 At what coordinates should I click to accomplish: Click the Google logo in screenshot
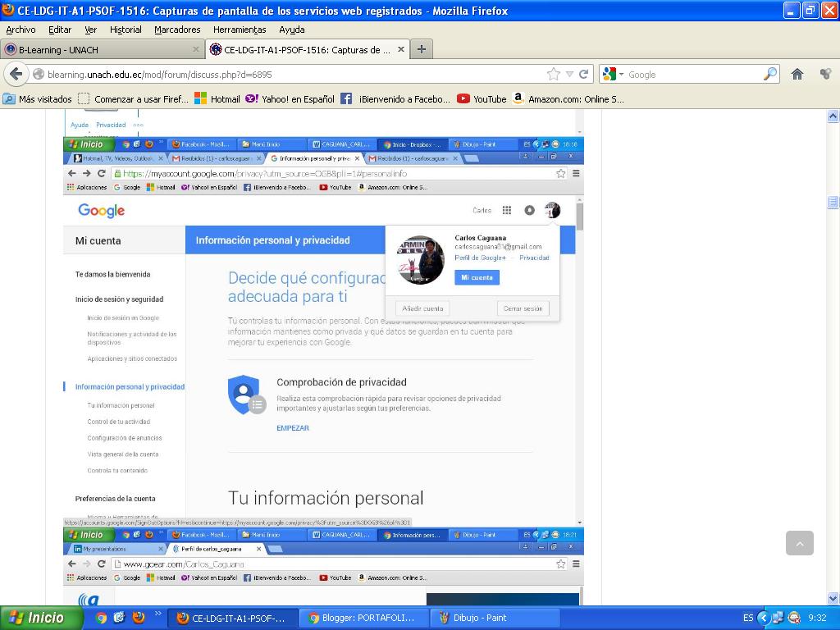[101, 211]
